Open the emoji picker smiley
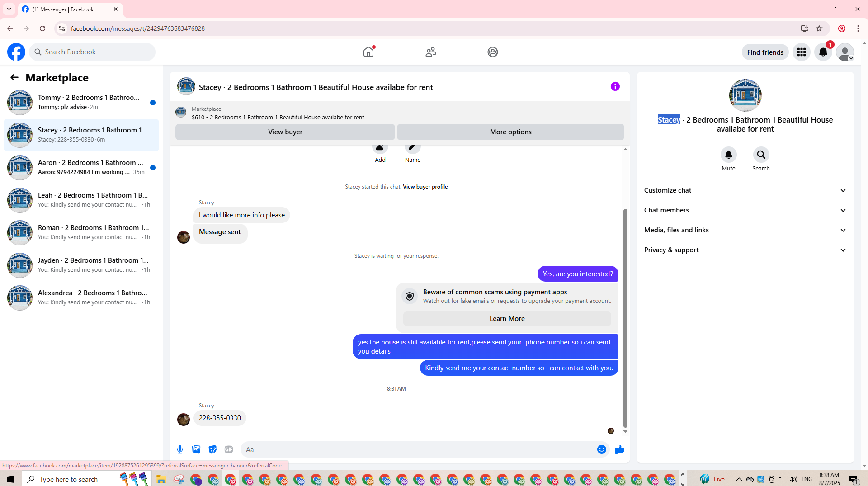 pyautogui.click(x=602, y=449)
